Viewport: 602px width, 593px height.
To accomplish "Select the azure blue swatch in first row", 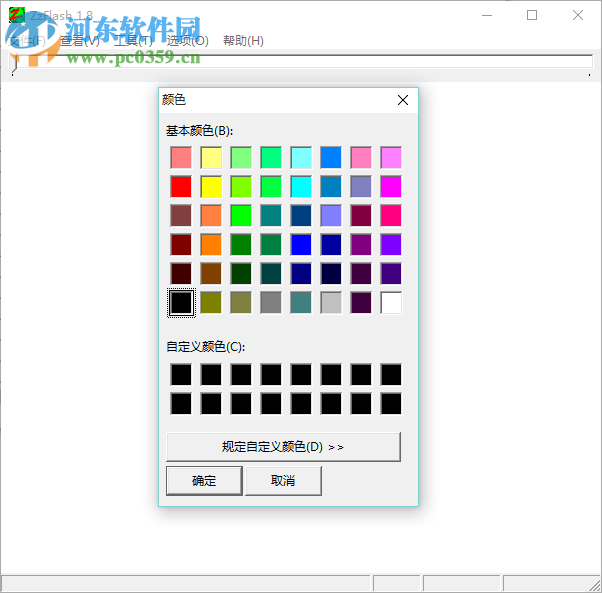I will click(x=331, y=157).
